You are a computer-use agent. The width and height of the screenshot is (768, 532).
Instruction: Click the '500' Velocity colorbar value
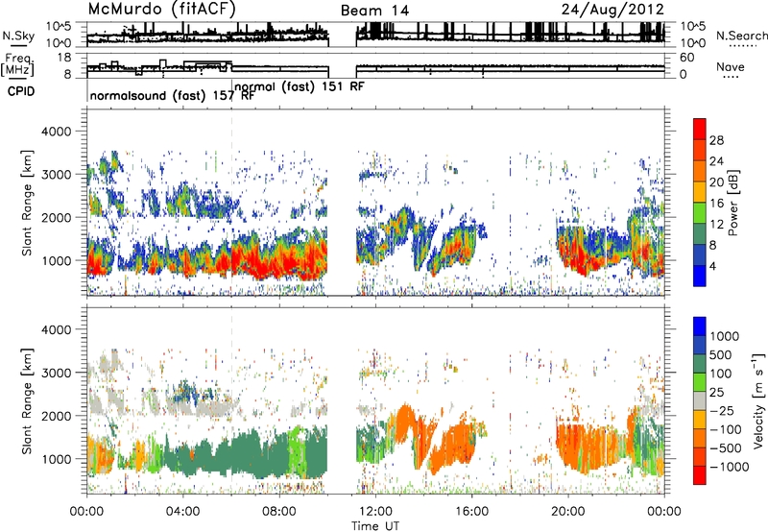click(x=721, y=354)
